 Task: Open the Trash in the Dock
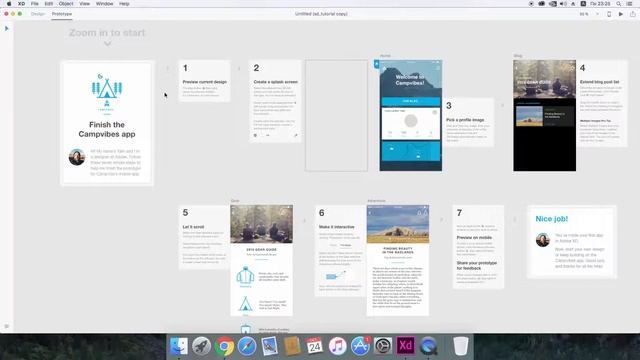tap(461, 346)
